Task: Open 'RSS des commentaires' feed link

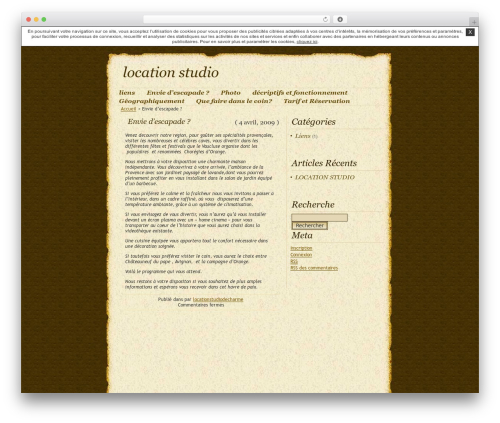Action: (314, 268)
